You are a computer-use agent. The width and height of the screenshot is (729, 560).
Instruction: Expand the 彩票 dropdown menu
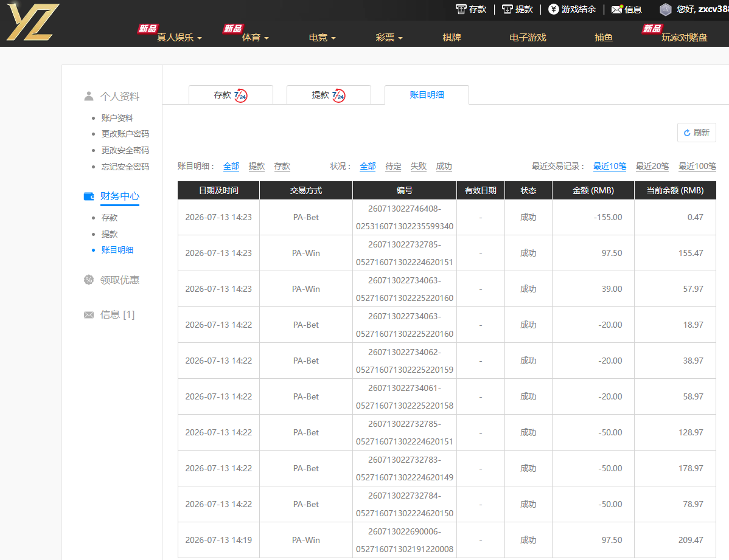(389, 38)
